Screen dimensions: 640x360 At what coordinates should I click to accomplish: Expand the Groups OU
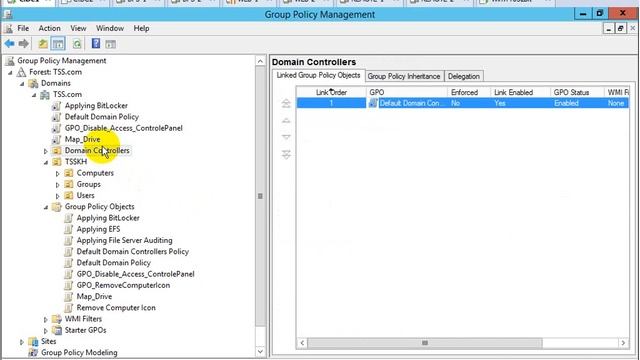pyautogui.click(x=58, y=185)
